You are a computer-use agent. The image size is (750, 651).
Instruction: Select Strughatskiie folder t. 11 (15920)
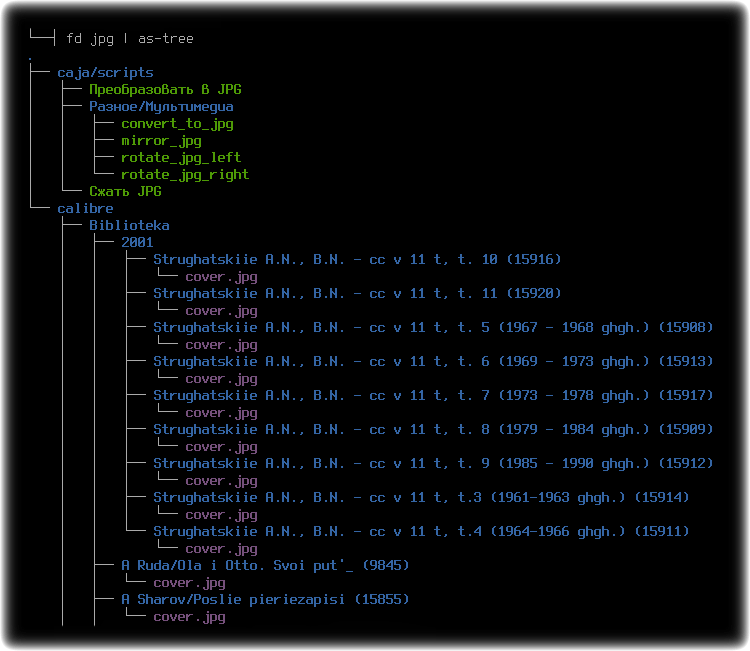click(x=357, y=293)
